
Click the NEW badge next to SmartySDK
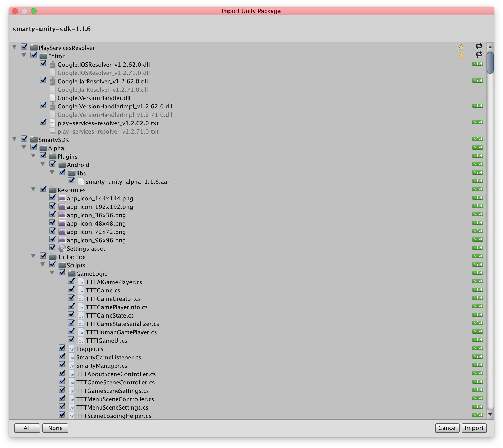[477, 139]
